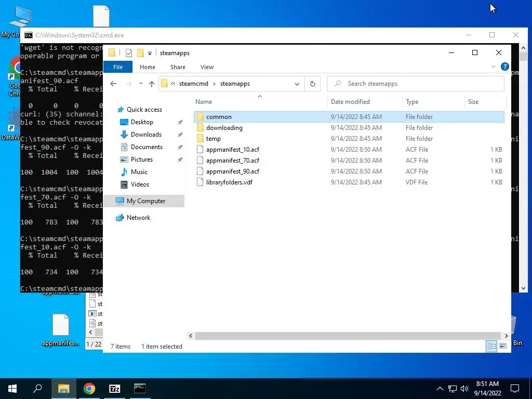Switch to the View ribbon tab
The image size is (532, 399).
207,67
